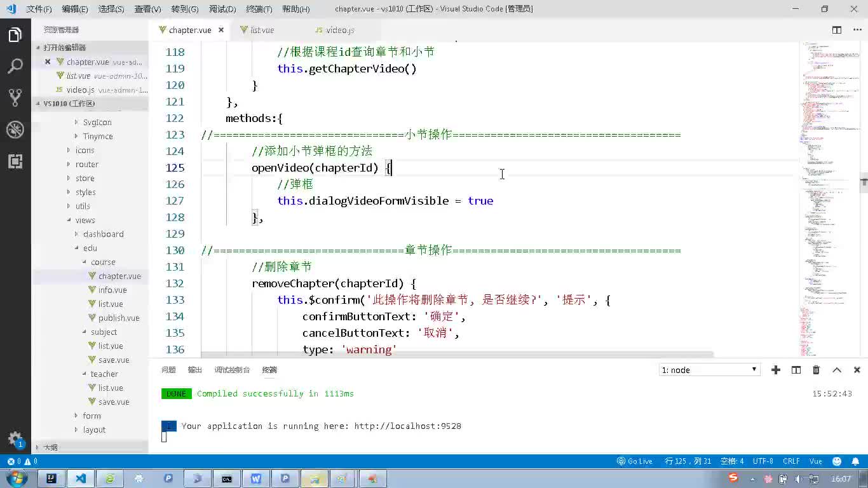Split the editor to the right
The image size is (868, 488).
[837, 30]
